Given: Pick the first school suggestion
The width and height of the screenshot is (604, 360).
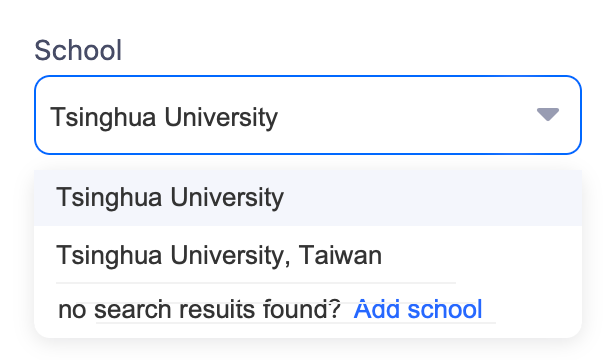Looking at the screenshot, I should pyautogui.click(x=308, y=198).
